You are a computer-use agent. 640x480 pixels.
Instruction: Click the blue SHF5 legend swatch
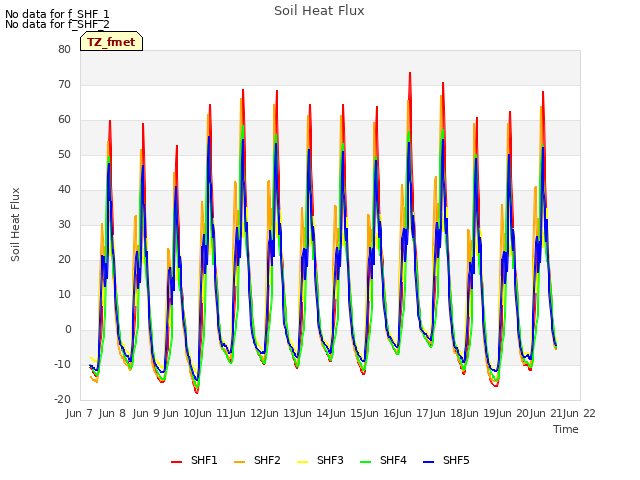click(429, 462)
